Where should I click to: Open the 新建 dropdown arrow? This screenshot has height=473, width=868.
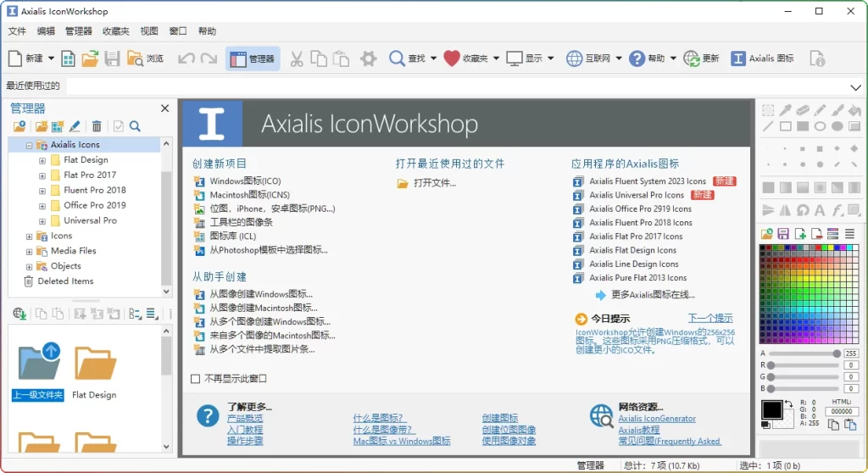pyautogui.click(x=51, y=58)
